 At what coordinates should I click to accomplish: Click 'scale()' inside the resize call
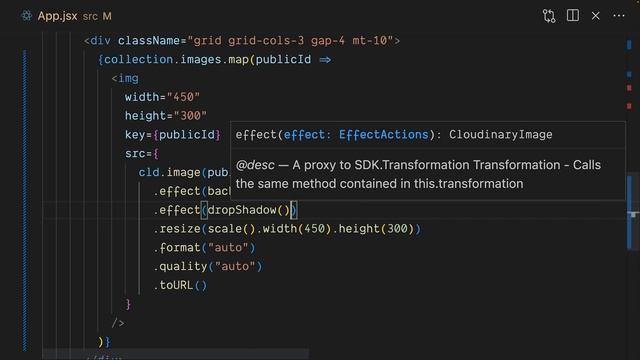[231, 229]
